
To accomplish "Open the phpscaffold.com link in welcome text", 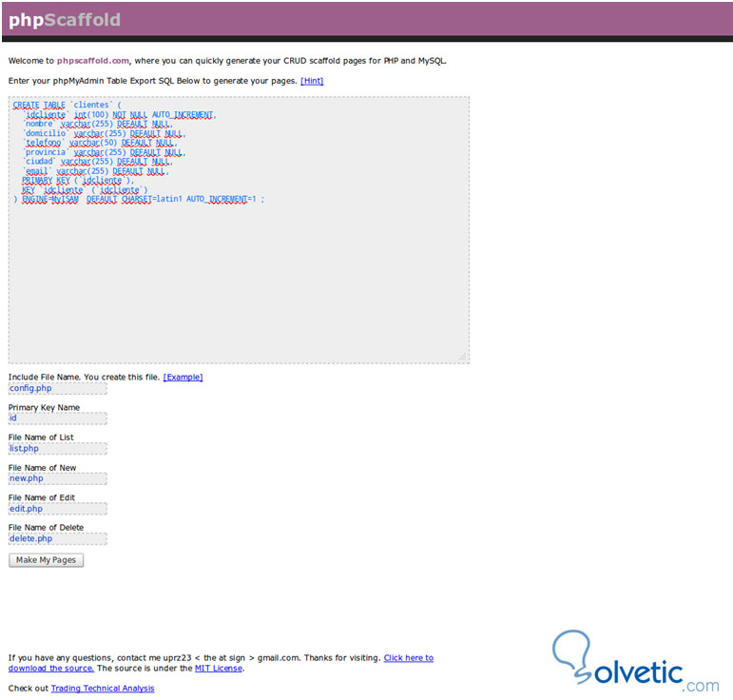I will coord(92,61).
